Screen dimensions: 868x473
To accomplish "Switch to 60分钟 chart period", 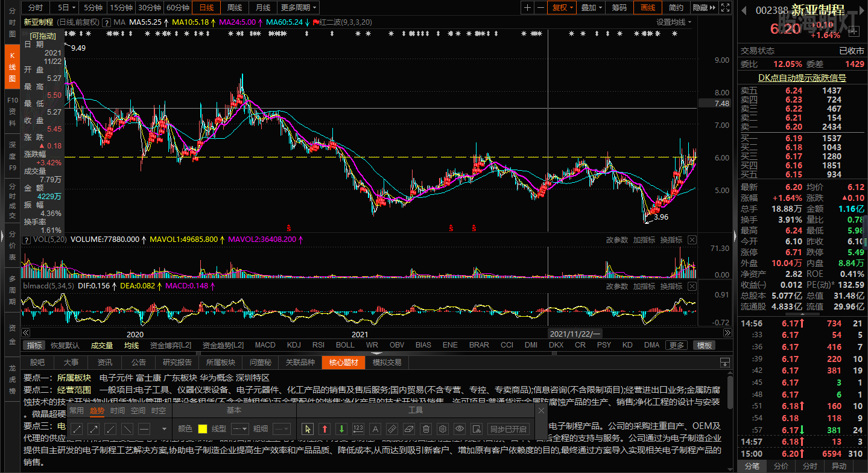I will pos(178,7).
